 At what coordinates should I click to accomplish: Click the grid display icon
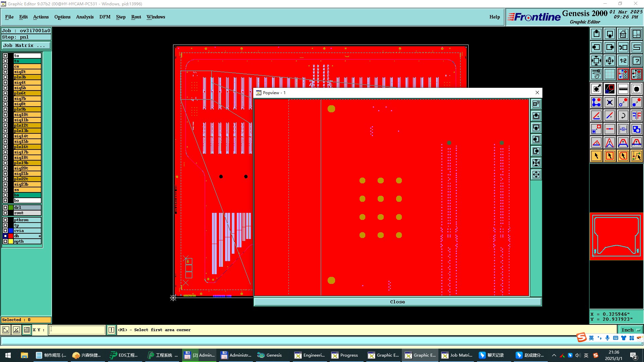click(609, 74)
